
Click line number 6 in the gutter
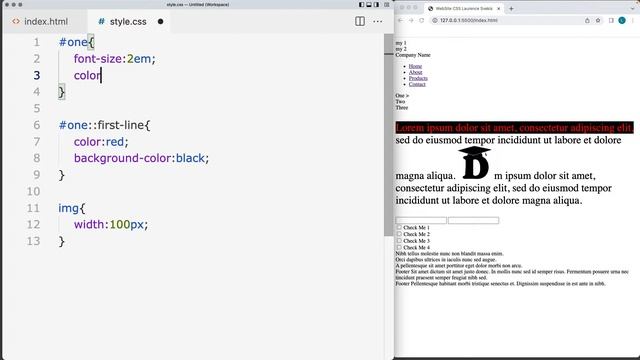tap(37, 125)
